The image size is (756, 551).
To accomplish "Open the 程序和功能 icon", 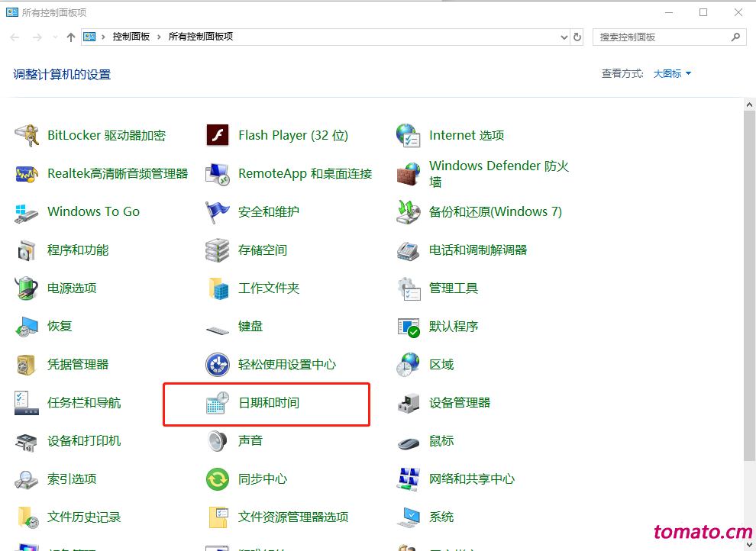I will 27,250.
